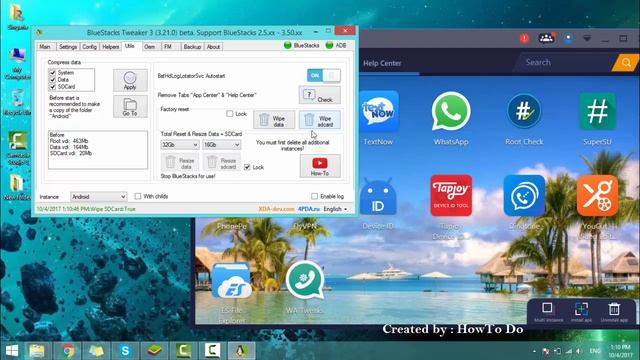
Task: Click the Wipe sdcard button
Action: click(320, 120)
